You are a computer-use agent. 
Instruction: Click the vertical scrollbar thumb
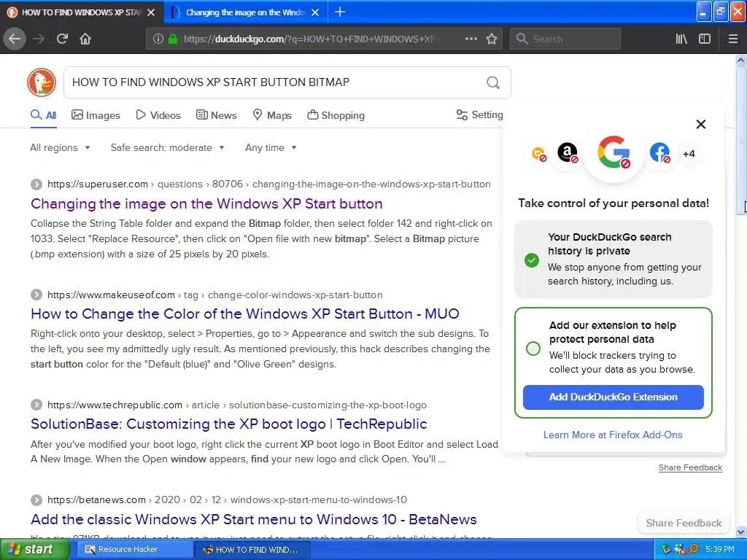pos(740,141)
